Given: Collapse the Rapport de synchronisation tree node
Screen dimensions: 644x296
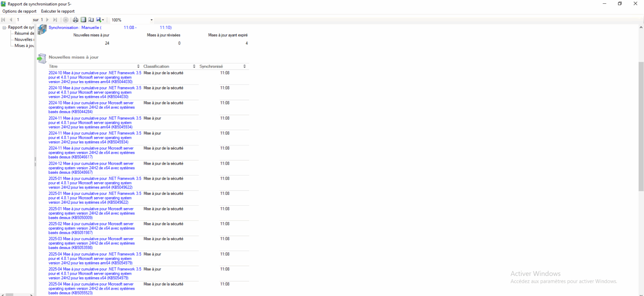Looking at the screenshot, I should [x=4, y=27].
